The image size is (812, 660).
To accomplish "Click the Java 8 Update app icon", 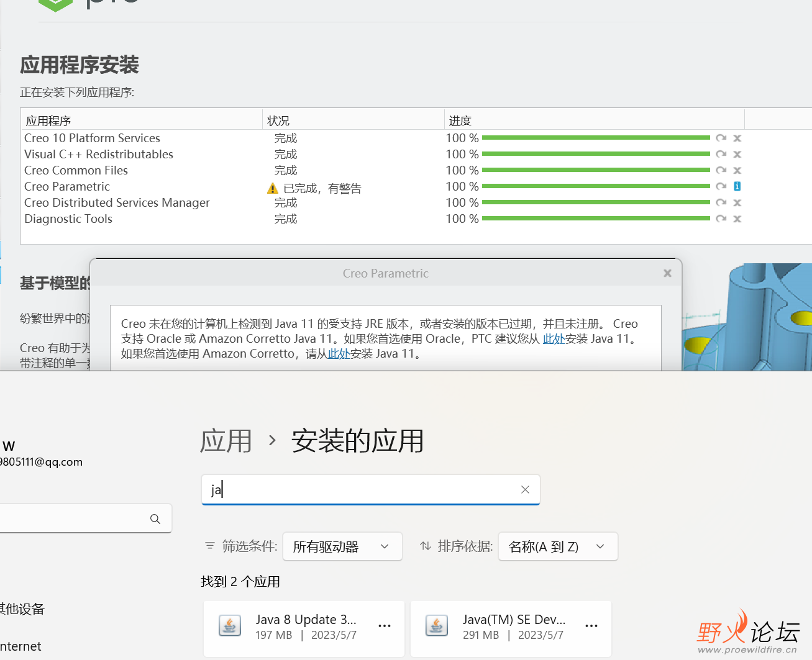I will tap(230, 626).
